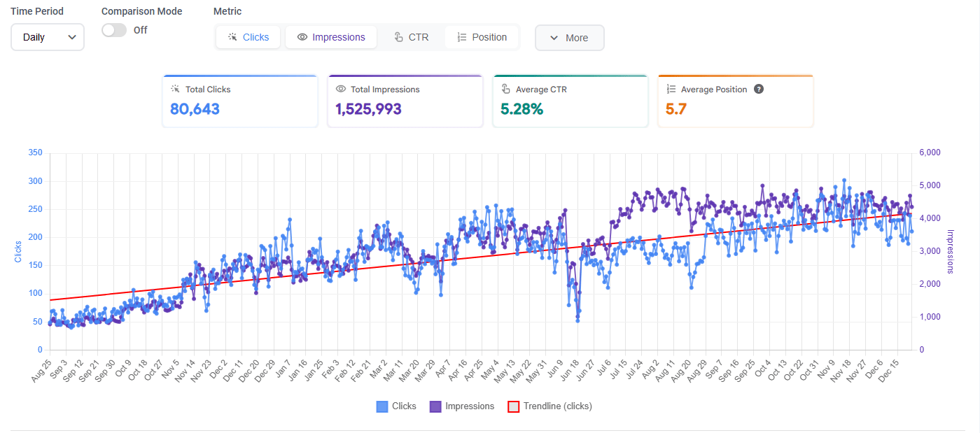Expand the More metrics dropdown

pyautogui.click(x=570, y=38)
